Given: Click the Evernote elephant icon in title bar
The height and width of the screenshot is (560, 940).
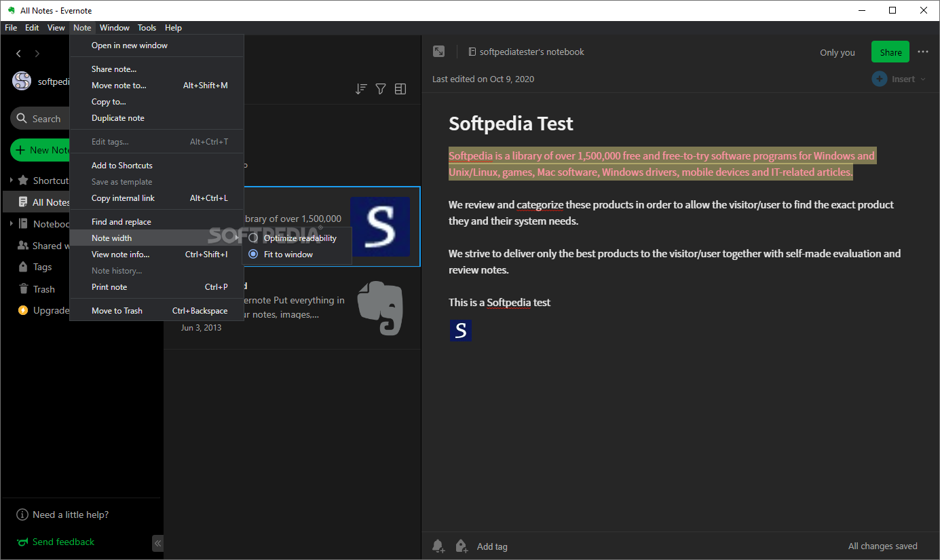Looking at the screenshot, I should tap(11, 10).
